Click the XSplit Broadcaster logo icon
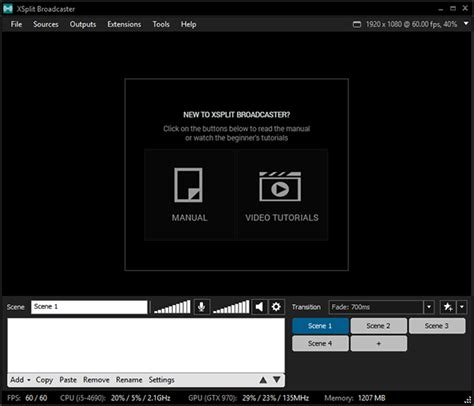 (x=8, y=9)
